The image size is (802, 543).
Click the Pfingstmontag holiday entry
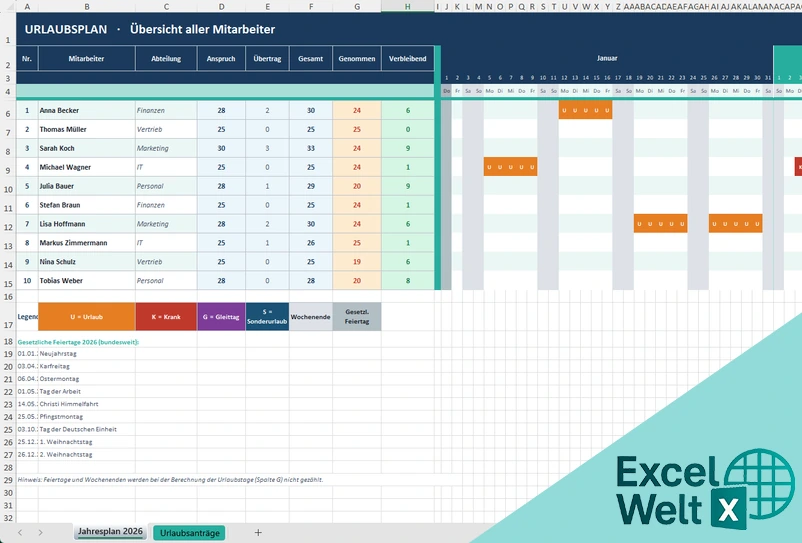[x=61, y=417]
